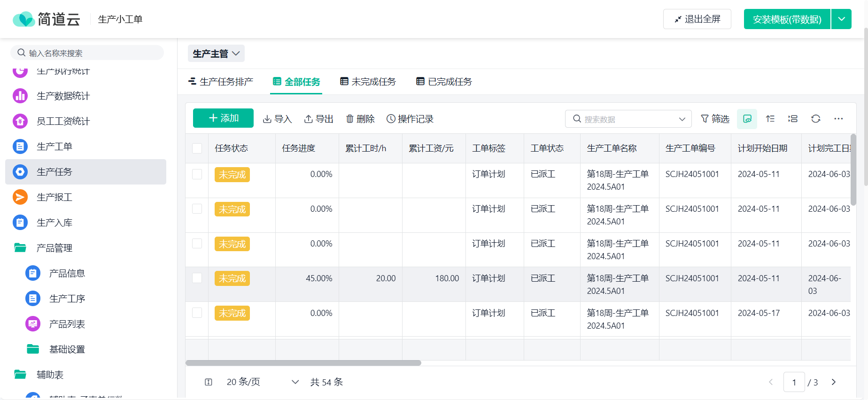Switch to the 生产任务排产 tab
Screen dimensions: 868x400
221,82
